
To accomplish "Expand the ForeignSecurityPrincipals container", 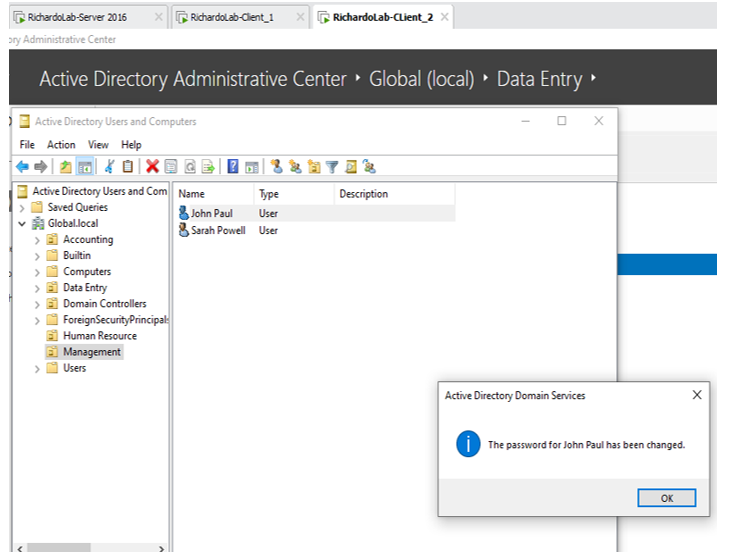I will point(37,321).
